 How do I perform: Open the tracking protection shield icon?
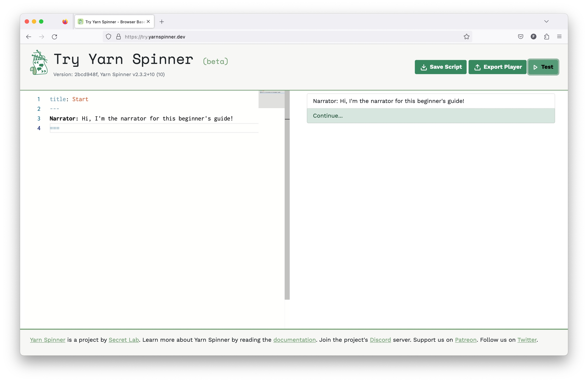pyautogui.click(x=108, y=37)
